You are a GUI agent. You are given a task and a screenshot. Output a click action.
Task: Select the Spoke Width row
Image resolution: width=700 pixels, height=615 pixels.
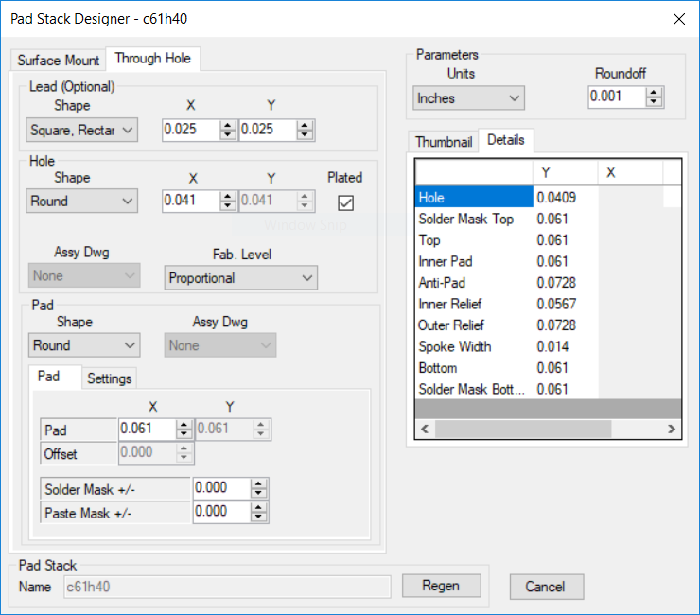tap(474, 346)
